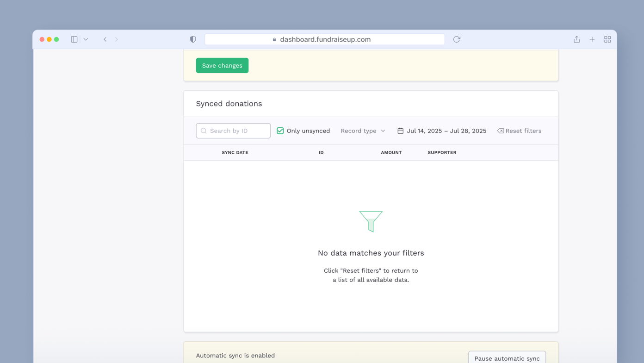
Task: Click the clear icon next to Reset filters
Action: (x=500, y=131)
